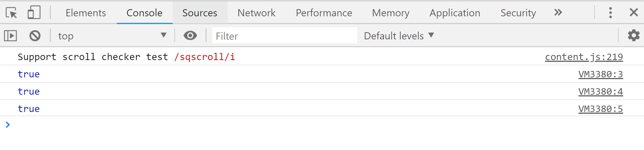Focus the console Filter input field
644x150 pixels.
click(x=284, y=36)
